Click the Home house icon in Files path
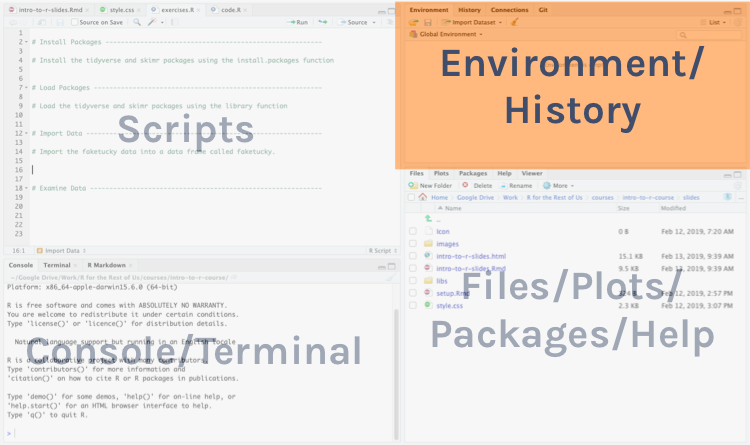Screen dimensions: 750x445 click(423, 197)
